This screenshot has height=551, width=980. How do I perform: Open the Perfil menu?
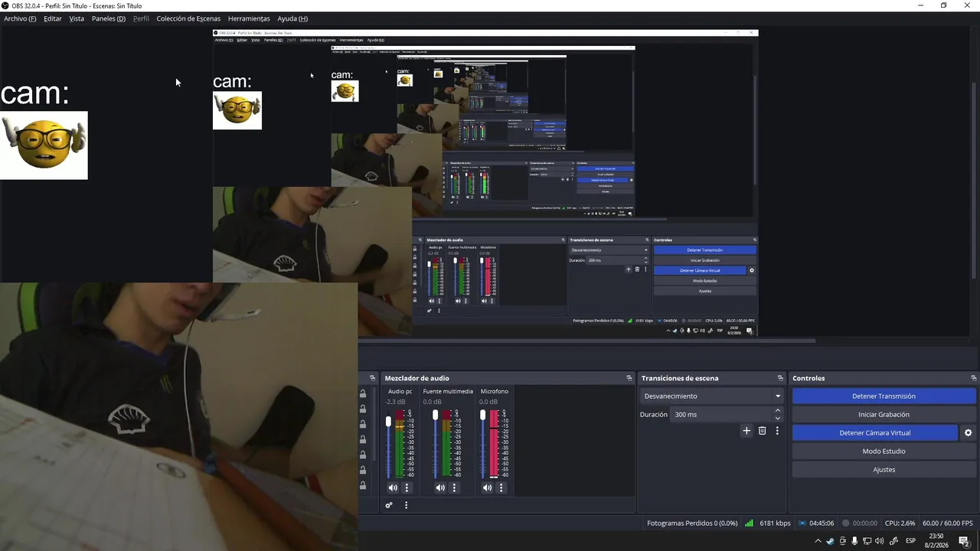[141, 18]
